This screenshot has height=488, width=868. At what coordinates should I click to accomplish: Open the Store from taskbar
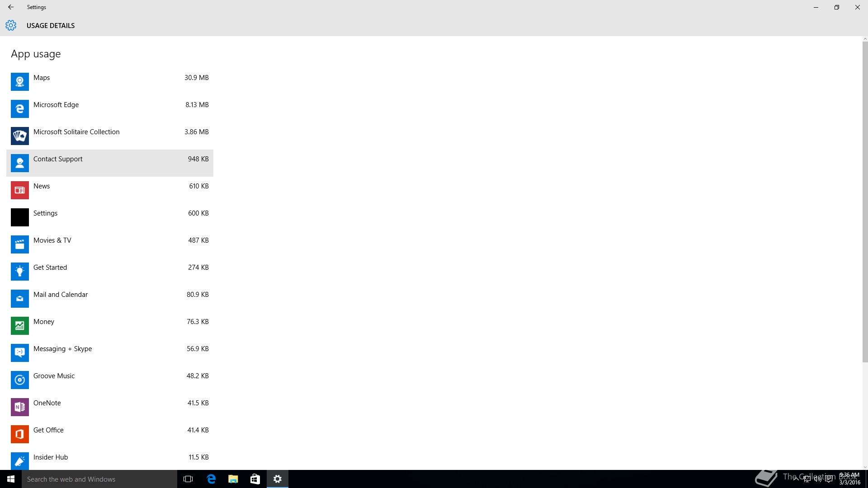255,479
